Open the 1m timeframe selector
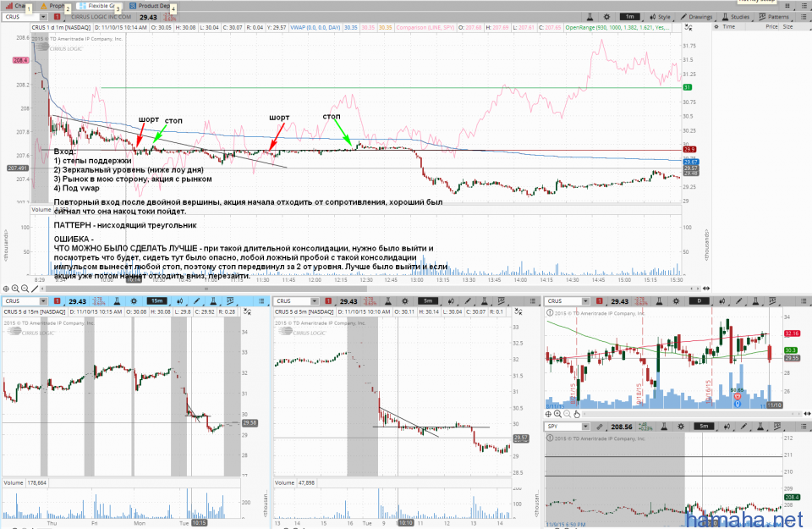The image size is (812, 529). point(629,17)
